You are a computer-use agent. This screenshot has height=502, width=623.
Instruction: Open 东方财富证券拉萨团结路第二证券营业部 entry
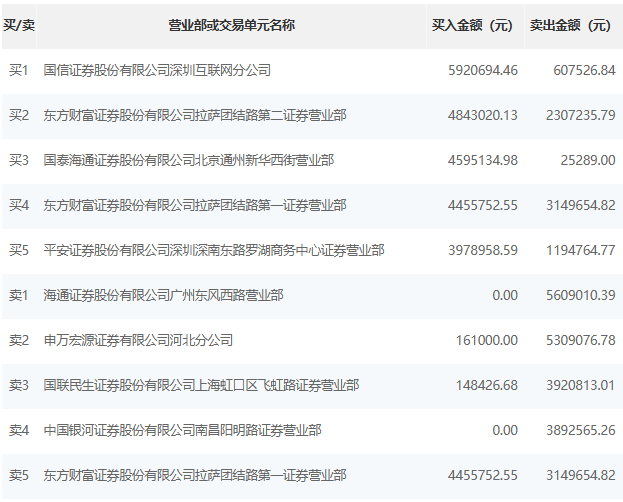(x=195, y=115)
